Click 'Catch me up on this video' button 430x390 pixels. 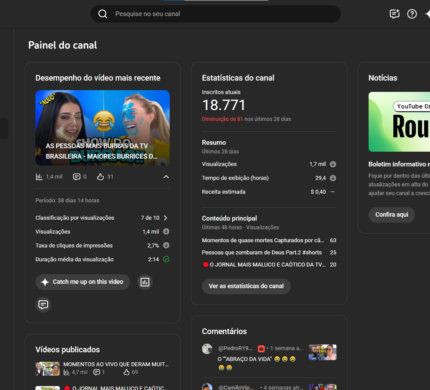coord(83,282)
